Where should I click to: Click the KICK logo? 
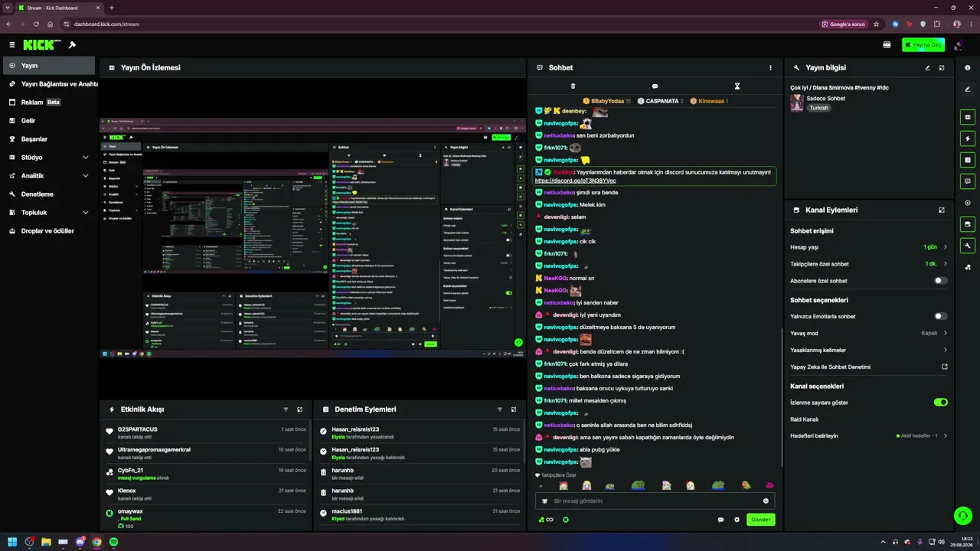(41, 45)
